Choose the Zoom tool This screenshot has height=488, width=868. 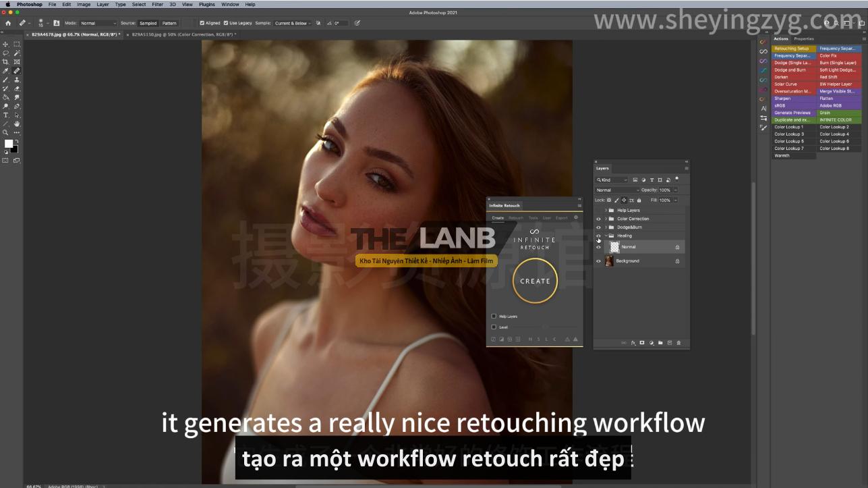click(6, 133)
